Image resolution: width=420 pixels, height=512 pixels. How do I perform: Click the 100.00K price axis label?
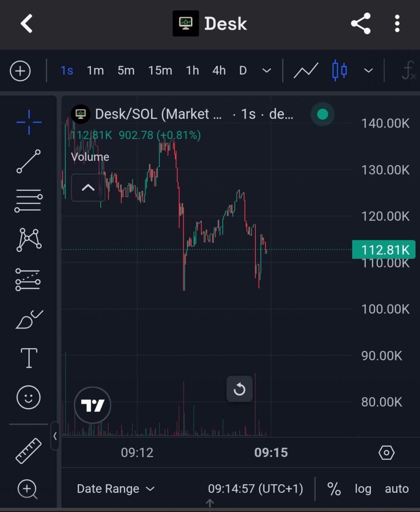[385, 309]
